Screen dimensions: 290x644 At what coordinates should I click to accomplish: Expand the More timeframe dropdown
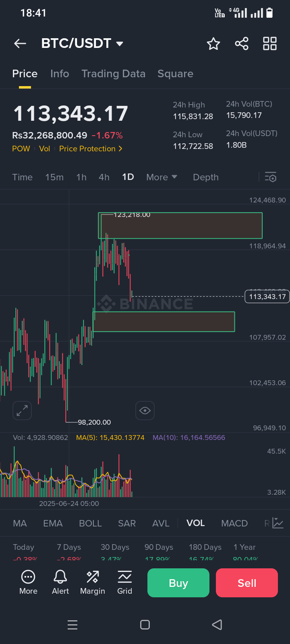click(162, 177)
